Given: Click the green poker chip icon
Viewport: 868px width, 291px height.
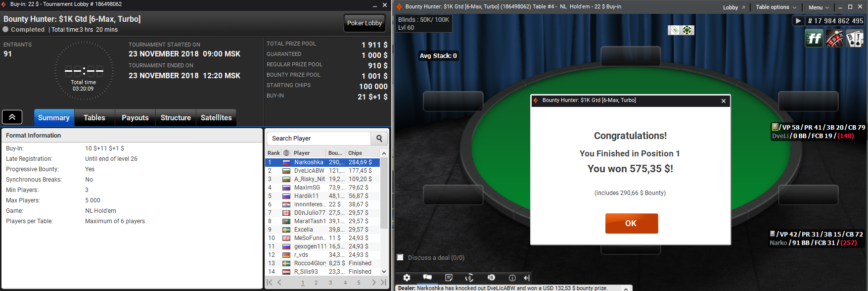Looking at the screenshot, I should (687, 30).
